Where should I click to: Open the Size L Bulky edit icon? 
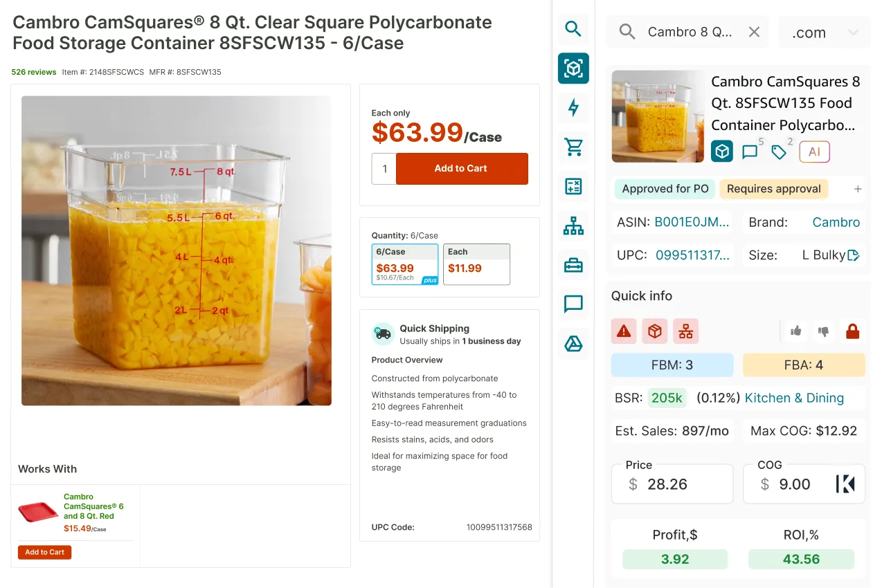point(854,255)
